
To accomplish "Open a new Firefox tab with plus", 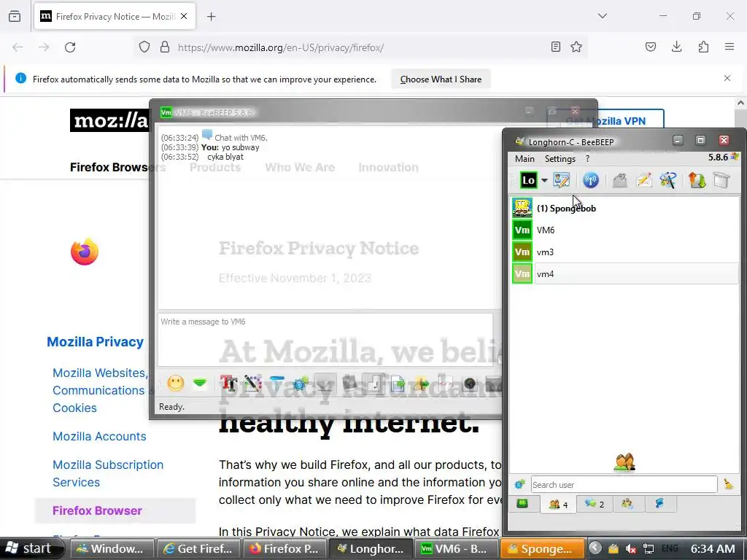I will click(x=212, y=17).
